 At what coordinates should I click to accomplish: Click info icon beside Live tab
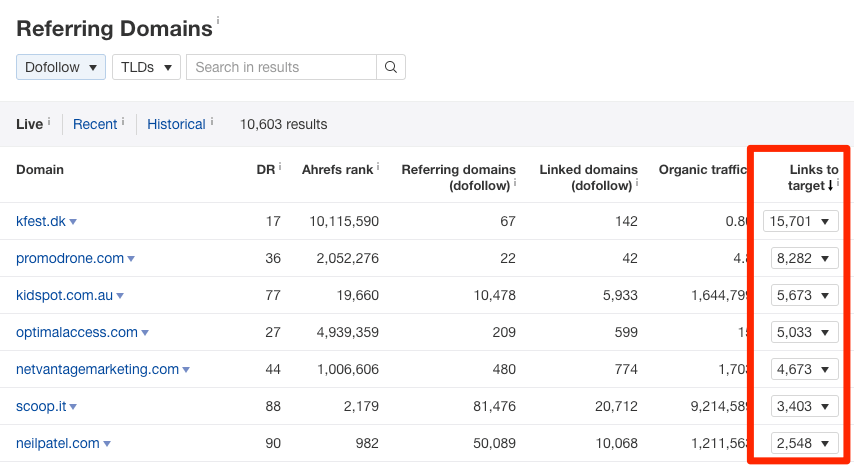[x=49, y=121]
